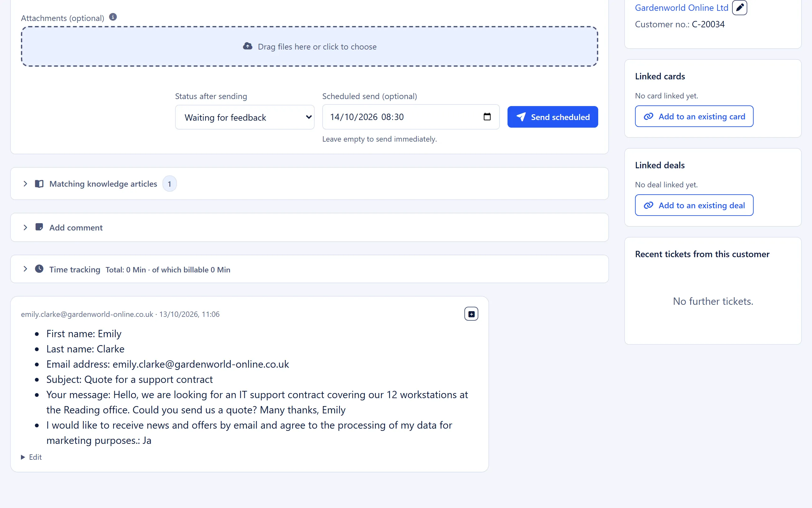Click the Email address line in the message

coord(167,364)
